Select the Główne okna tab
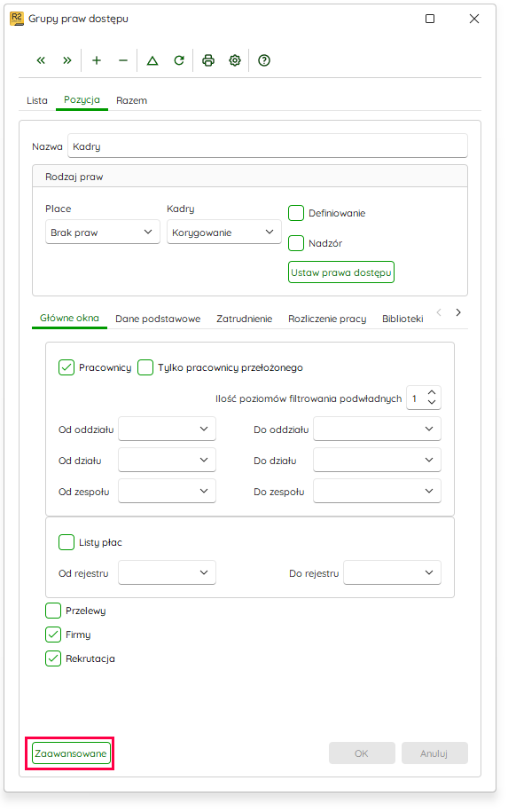Viewport: 508px width, 812px height. point(69,318)
